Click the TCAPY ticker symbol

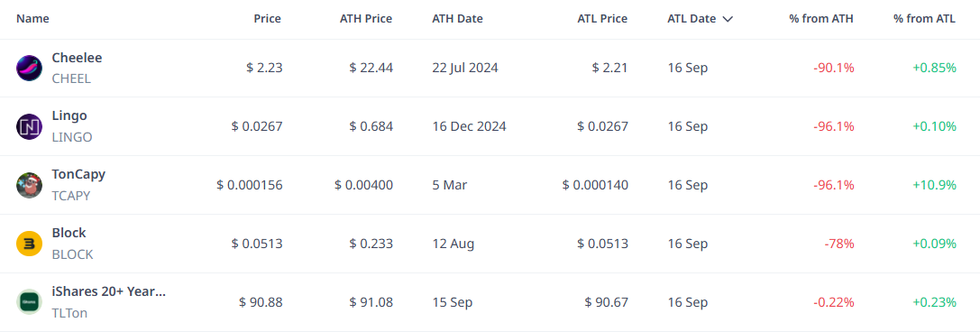click(71, 196)
